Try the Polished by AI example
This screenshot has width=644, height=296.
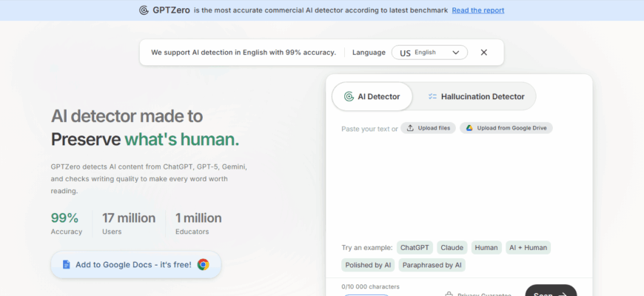click(x=368, y=265)
